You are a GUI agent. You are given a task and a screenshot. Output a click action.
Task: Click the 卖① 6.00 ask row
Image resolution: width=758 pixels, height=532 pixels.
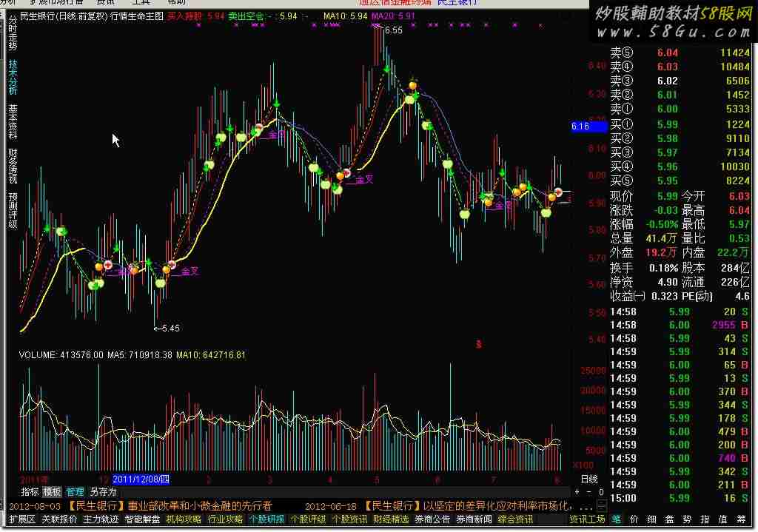coord(680,109)
